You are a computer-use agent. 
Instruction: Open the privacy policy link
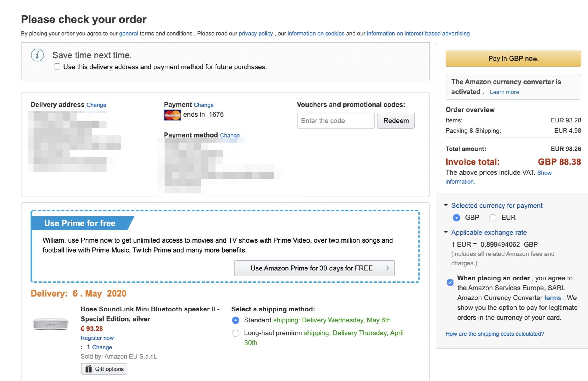click(256, 34)
